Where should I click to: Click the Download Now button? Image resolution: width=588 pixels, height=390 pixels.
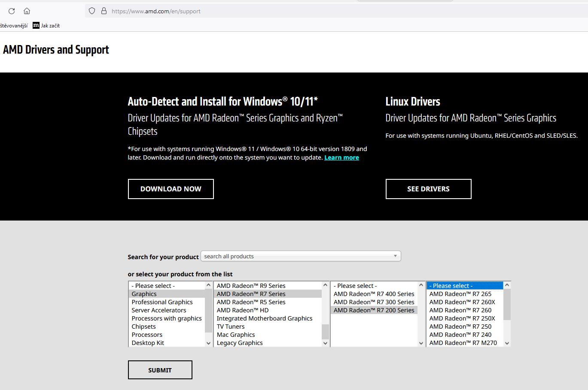[171, 189]
